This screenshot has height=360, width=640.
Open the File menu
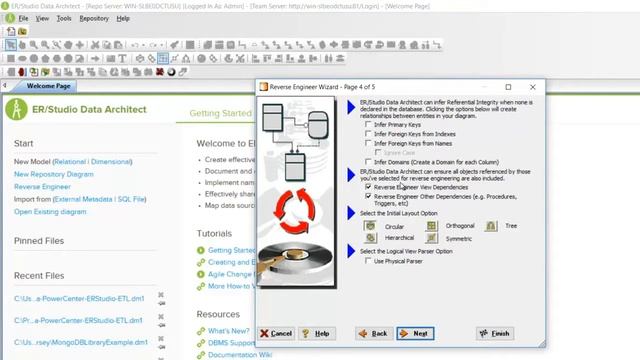click(23, 18)
